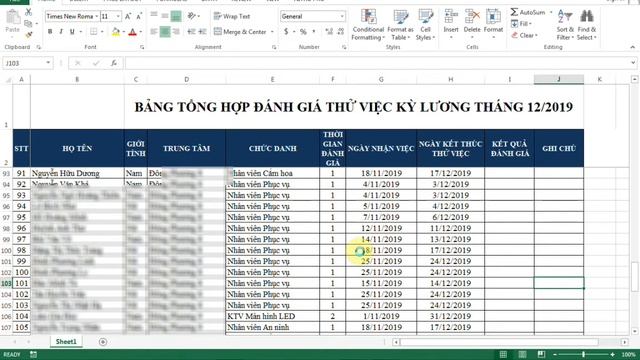Apply the Accounting dollar format

coord(286,31)
